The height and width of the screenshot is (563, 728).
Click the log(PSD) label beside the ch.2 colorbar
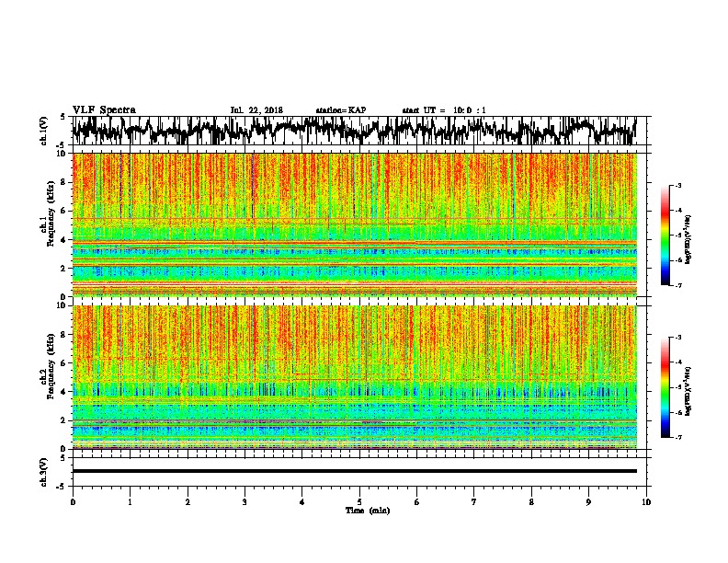pos(688,391)
